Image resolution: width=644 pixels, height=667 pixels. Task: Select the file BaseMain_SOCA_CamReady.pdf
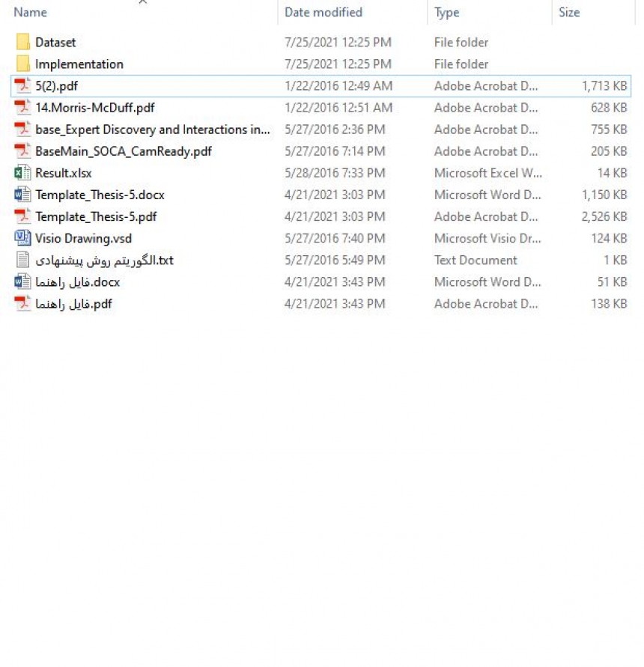point(124,151)
